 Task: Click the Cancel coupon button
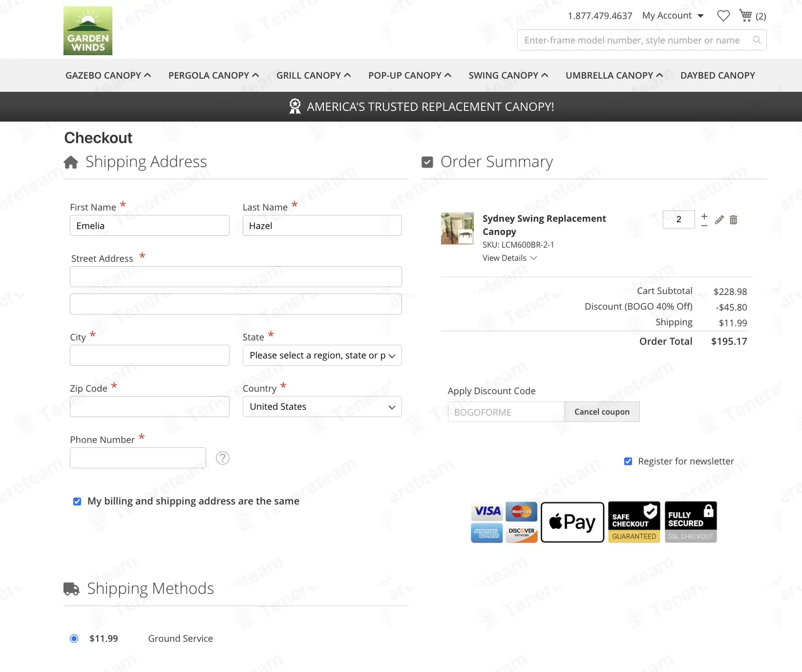pyautogui.click(x=602, y=412)
